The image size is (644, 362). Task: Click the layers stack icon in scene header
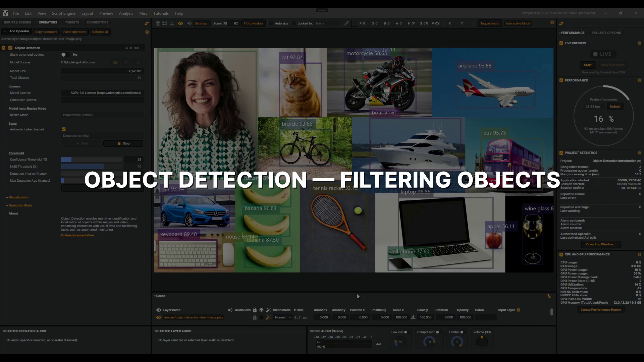click(261, 310)
